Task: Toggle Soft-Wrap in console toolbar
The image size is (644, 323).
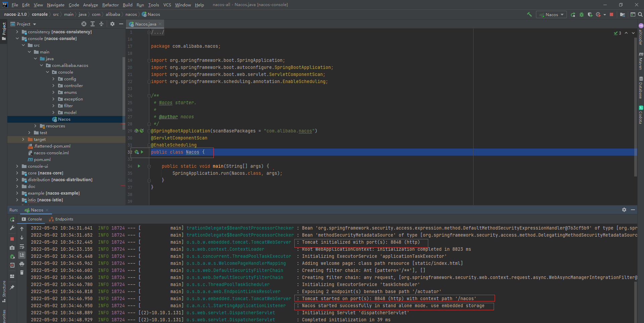Action: click(22, 246)
